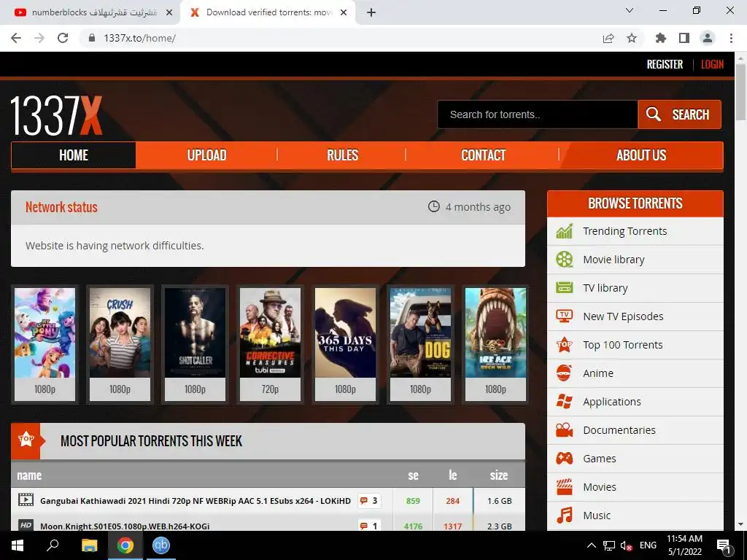The width and height of the screenshot is (747, 560).
Task: Open the Chrome profile avatar
Action: pos(708,38)
